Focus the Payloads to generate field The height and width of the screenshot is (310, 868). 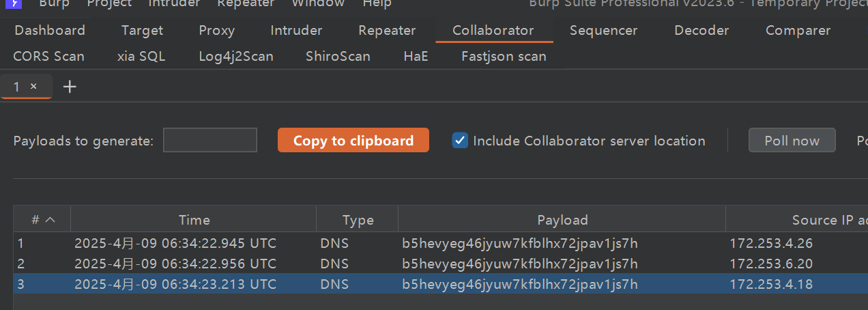pyautogui.click(x=210, y=140)
